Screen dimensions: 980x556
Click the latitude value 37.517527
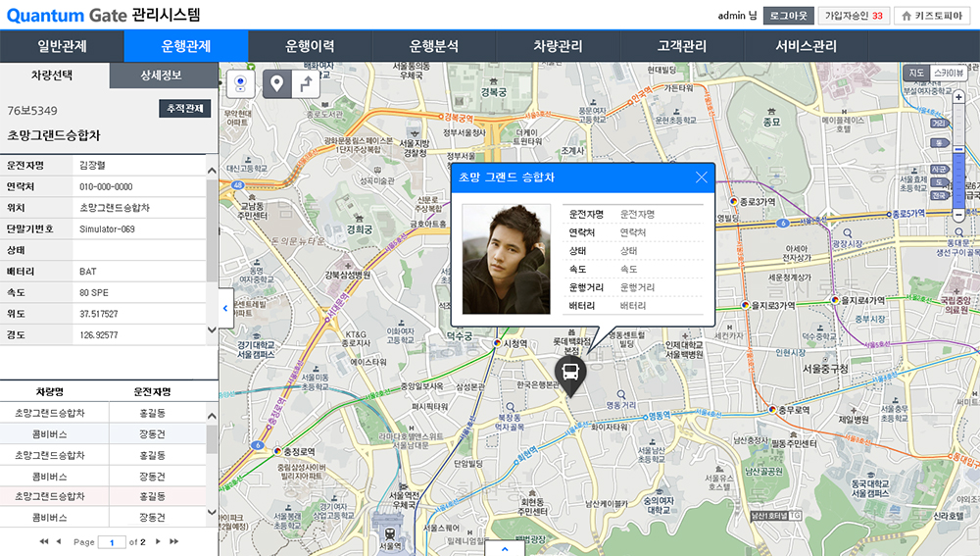pyautogui.click(x=99, y=314)
